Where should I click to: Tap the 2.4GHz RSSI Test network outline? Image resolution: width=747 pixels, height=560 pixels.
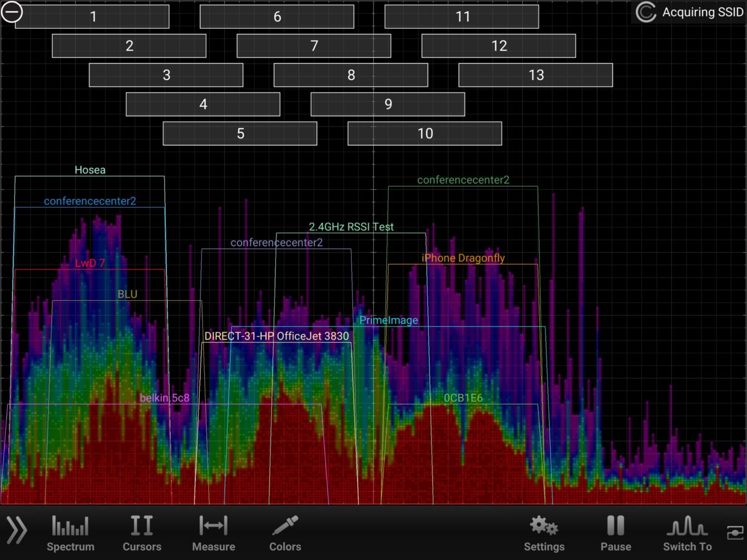(352, 226)
